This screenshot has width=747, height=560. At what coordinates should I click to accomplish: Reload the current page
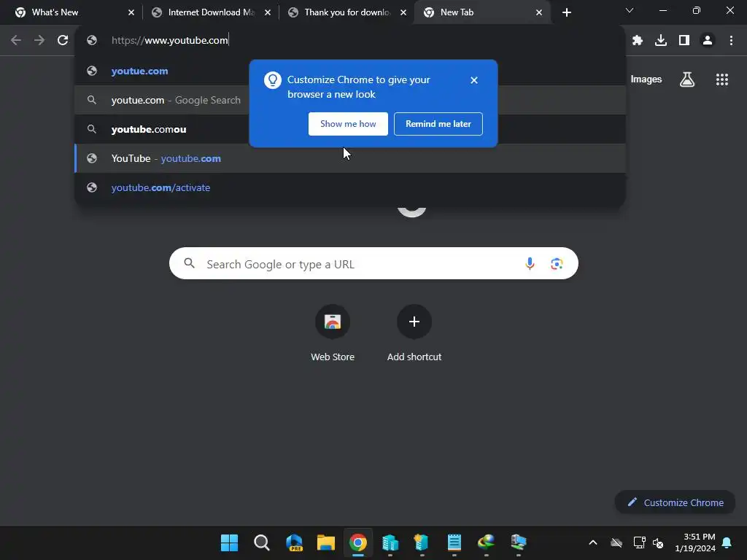[x=63, y=40]
